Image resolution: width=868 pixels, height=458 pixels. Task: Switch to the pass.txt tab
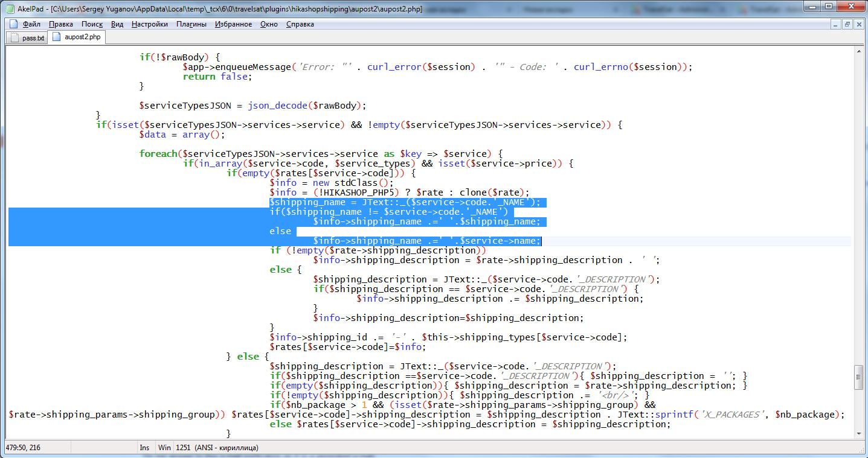point(27,38)
